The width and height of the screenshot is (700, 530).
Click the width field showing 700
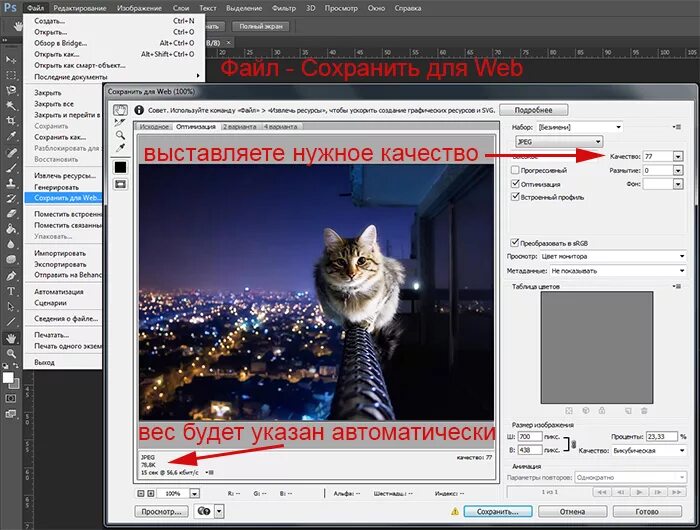pos(530,436)
